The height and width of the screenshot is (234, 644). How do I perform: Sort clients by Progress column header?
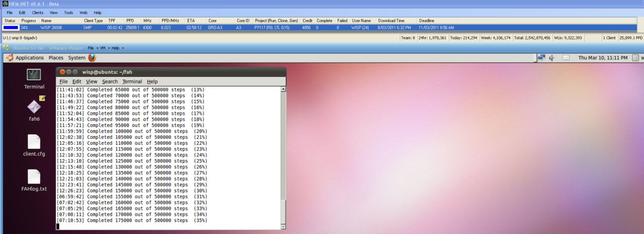click(x=29, y=21)
